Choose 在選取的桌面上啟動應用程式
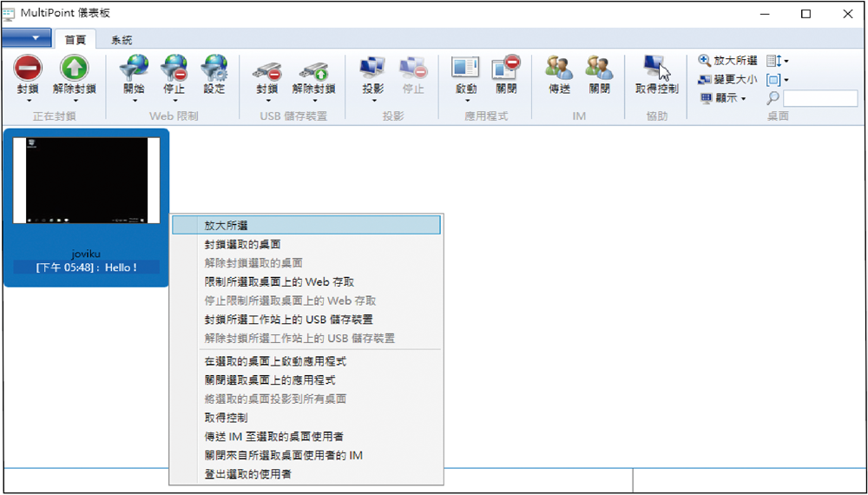 [306, 361]
